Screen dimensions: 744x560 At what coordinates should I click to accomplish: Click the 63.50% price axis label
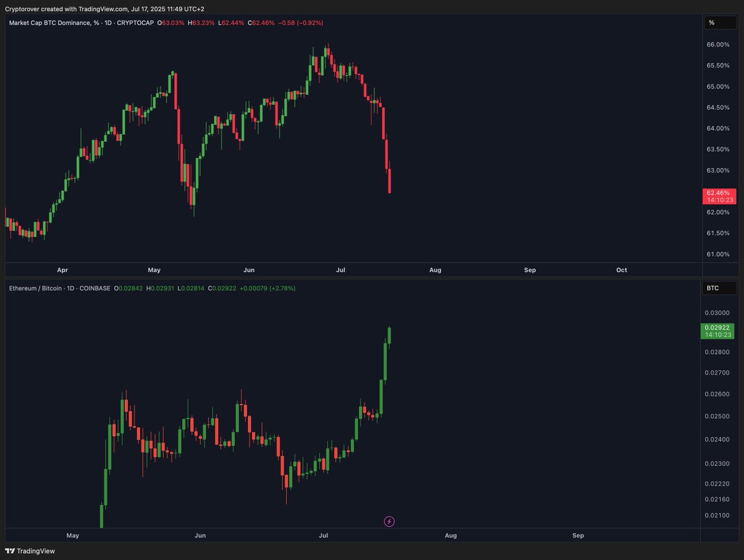click(717, 149)
